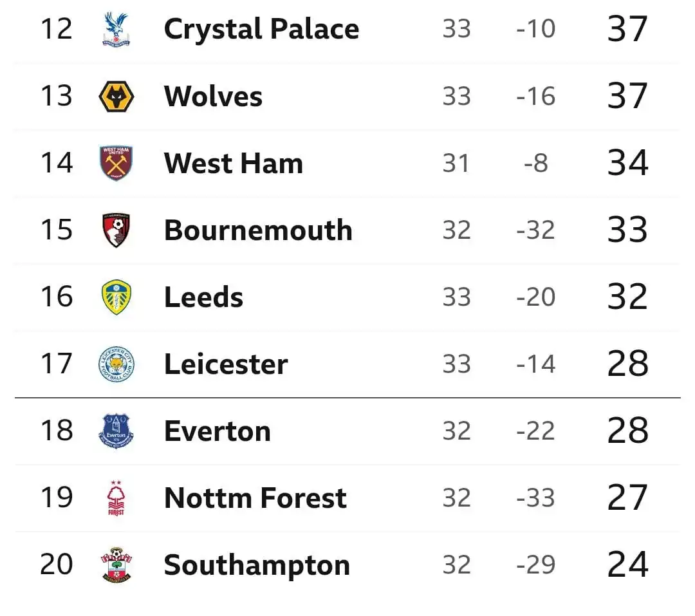
Task: Click Southampton's 24 points value
Action: [x=627, y=565]
